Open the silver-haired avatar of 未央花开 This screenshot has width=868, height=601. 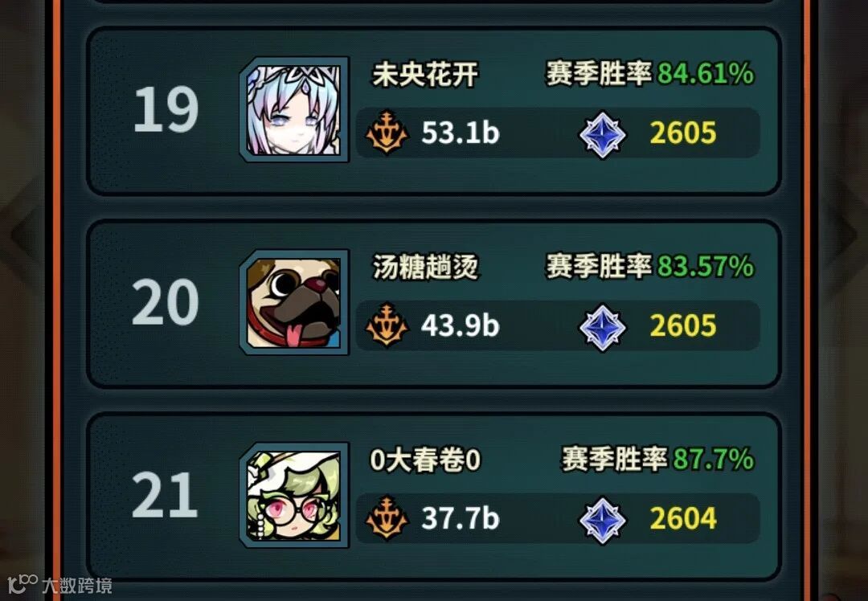point(294,109)
